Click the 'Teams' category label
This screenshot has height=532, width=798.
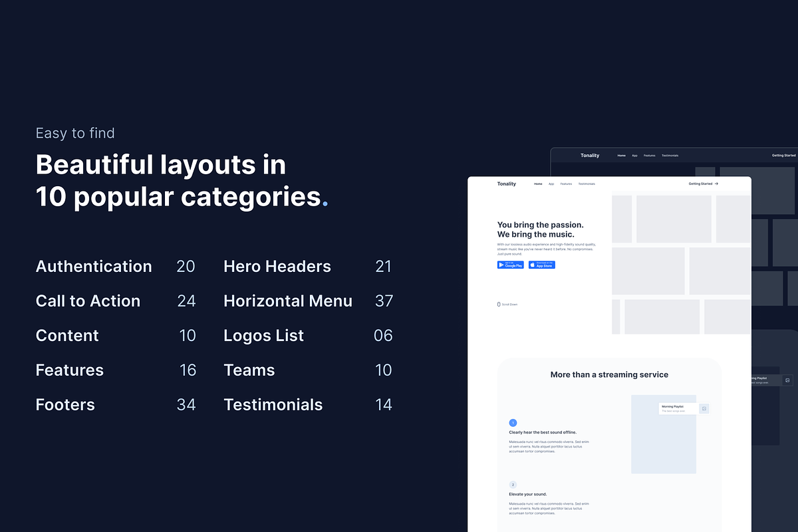pyautogui.click(x=249, y=370)
